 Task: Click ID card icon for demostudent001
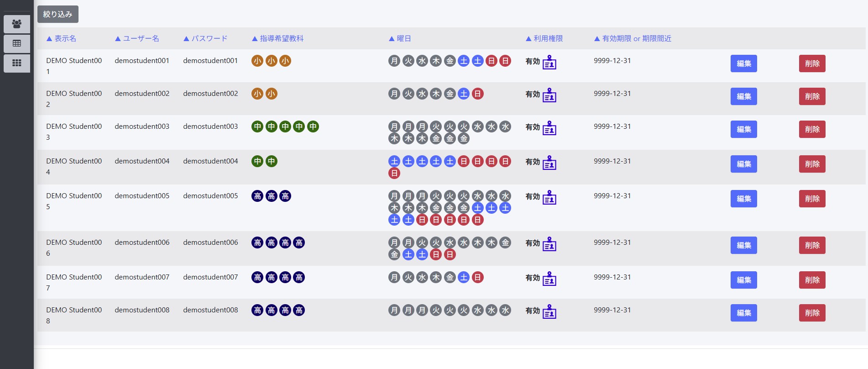point(549,63)
